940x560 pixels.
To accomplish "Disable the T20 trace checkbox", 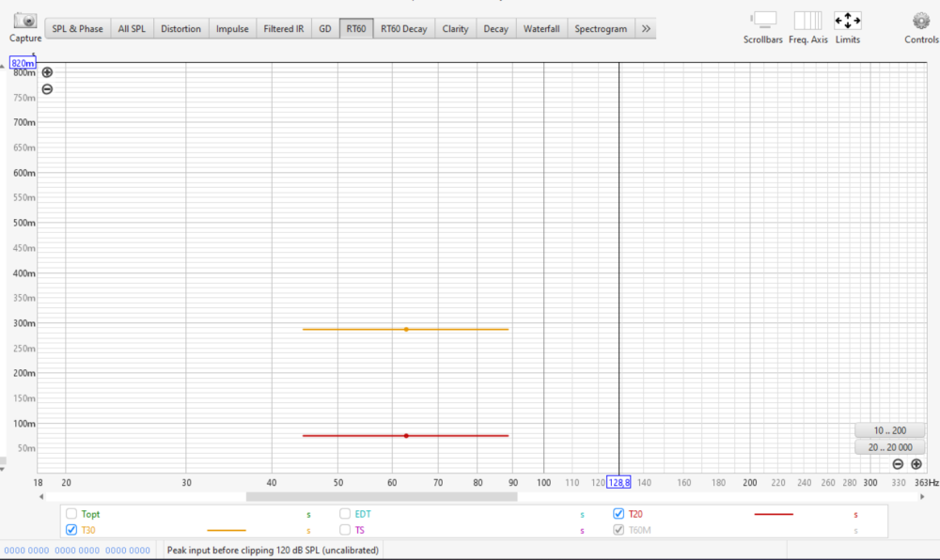I will tap(619, 514).
